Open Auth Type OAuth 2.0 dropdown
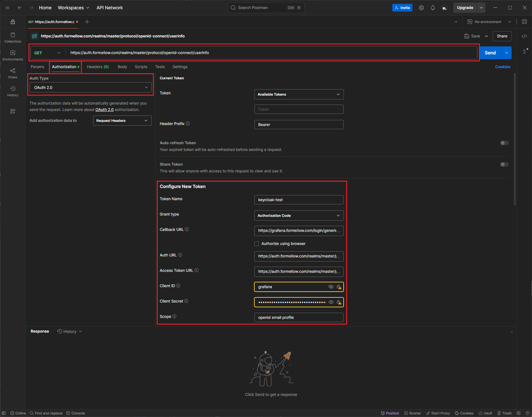 [91, 87]
